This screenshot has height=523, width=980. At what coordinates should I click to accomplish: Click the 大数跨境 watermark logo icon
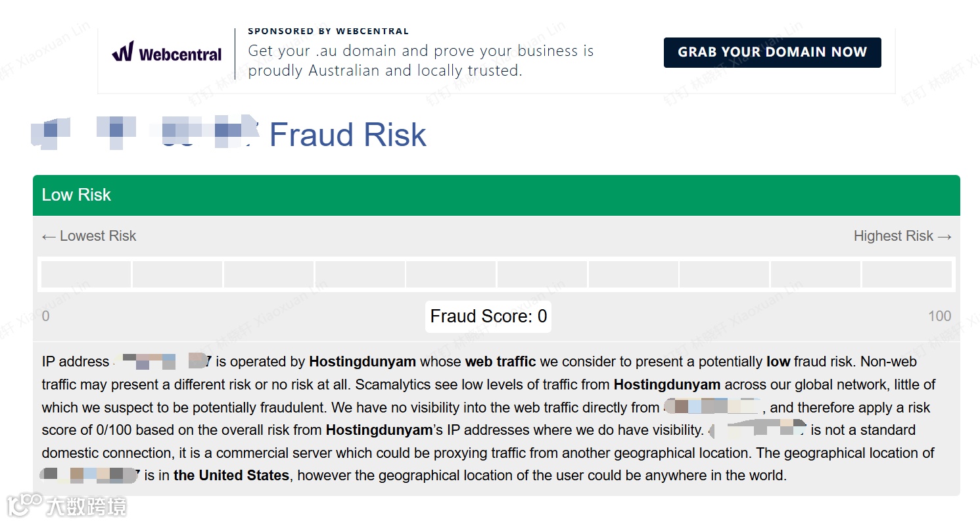(x=21, y=505)
